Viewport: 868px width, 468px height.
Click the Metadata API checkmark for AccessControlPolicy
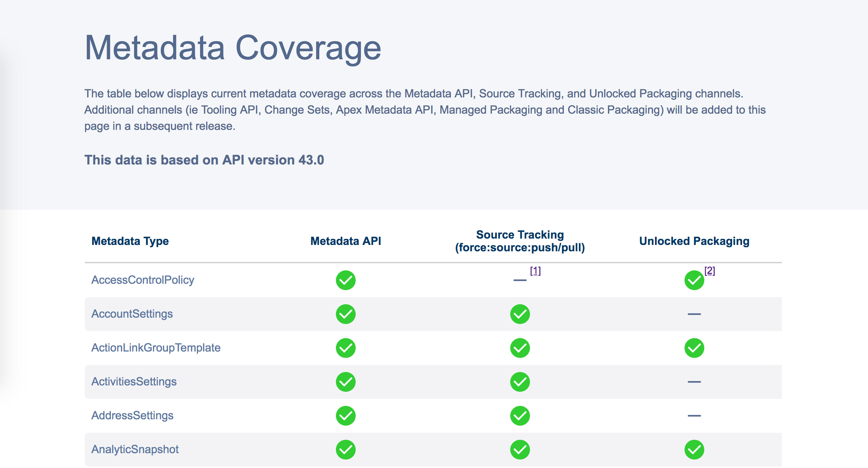(x=345, y=280)
